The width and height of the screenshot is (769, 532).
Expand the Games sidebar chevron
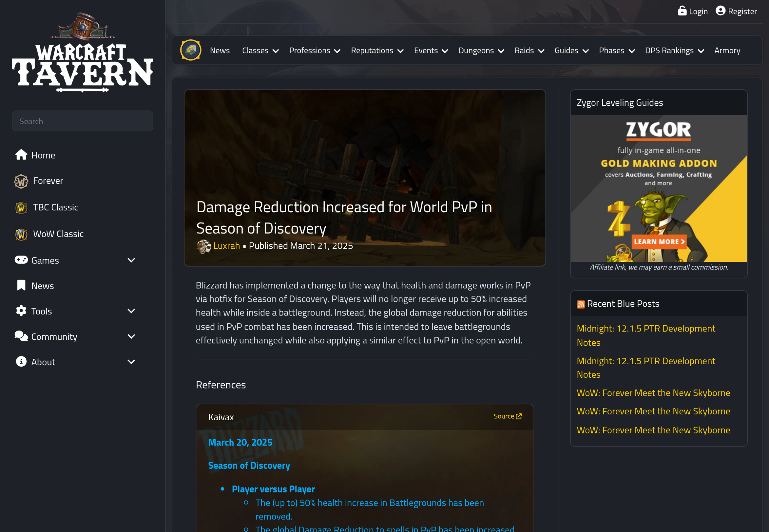[131, 260]
